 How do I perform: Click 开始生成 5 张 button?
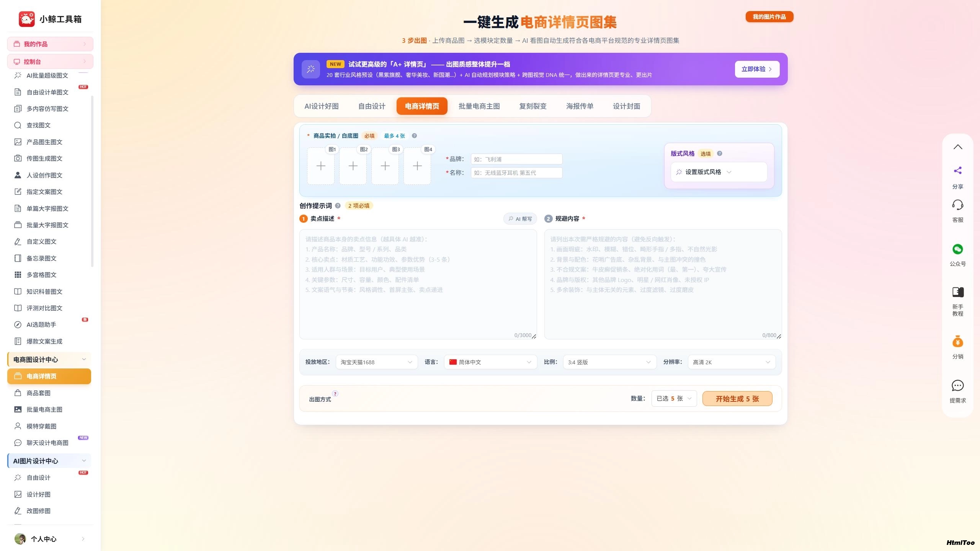click(737, 399)
